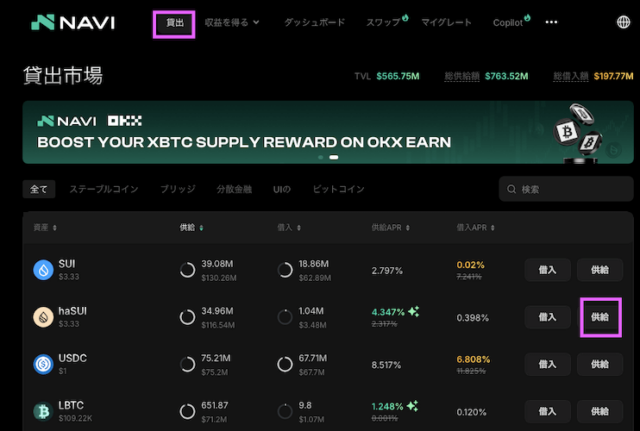Click the 借入 button for SUI
This screenshot has height=431, width=640.
547,269
